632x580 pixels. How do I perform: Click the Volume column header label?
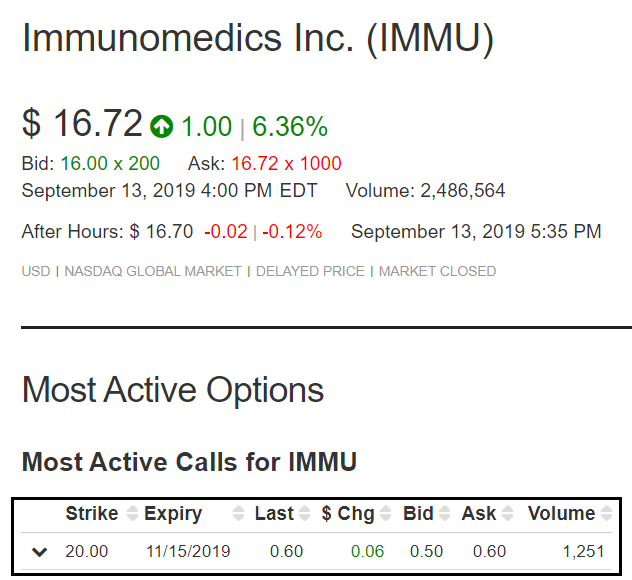[561, 513]
